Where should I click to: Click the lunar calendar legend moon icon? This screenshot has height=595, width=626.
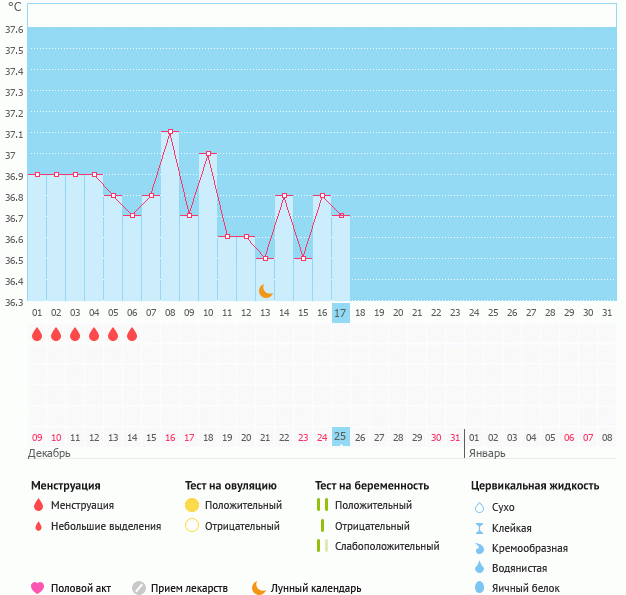pyautogui.click(x=259, y=588)
